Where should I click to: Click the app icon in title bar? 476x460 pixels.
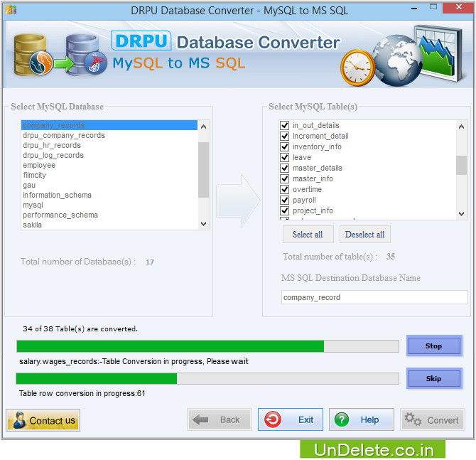coord(11,11)
